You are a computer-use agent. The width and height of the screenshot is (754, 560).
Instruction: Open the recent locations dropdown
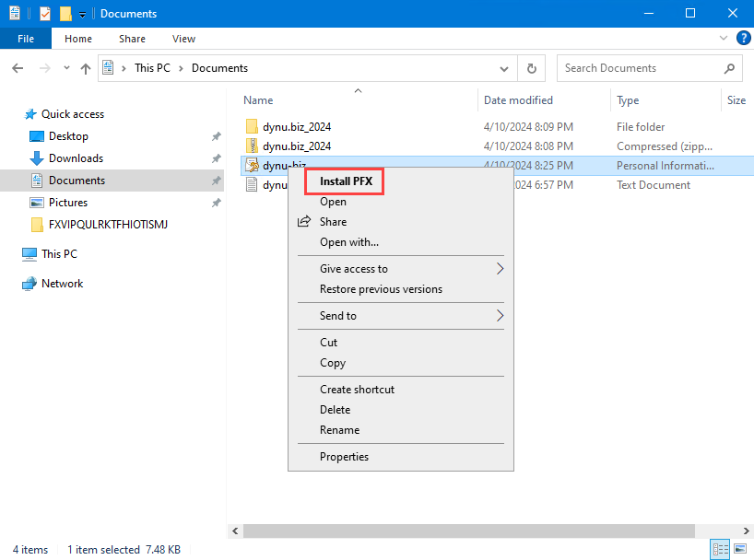click(x=66, y=68)
